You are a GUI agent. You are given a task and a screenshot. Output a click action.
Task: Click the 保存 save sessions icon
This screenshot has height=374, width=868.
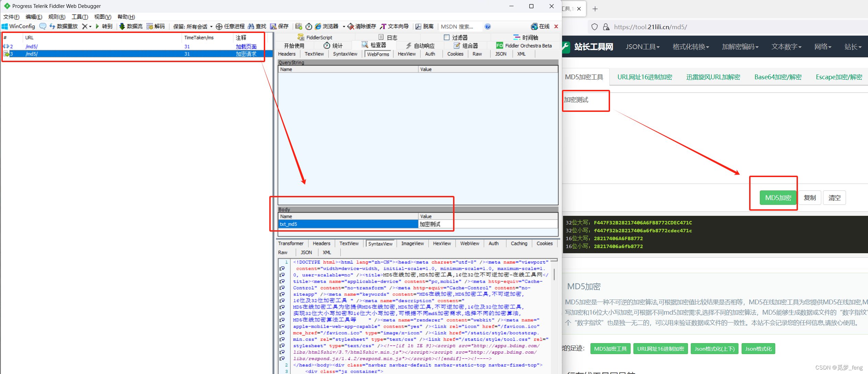(280, 26)
